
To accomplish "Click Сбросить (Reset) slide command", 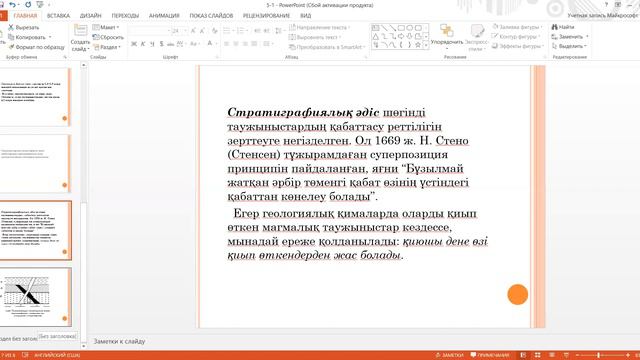I will [x=108, y=37].
